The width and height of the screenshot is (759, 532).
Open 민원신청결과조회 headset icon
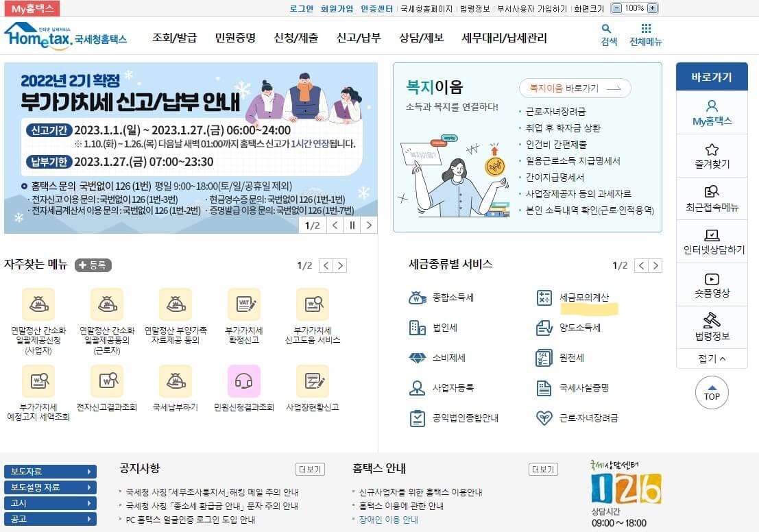coord(244,381)
